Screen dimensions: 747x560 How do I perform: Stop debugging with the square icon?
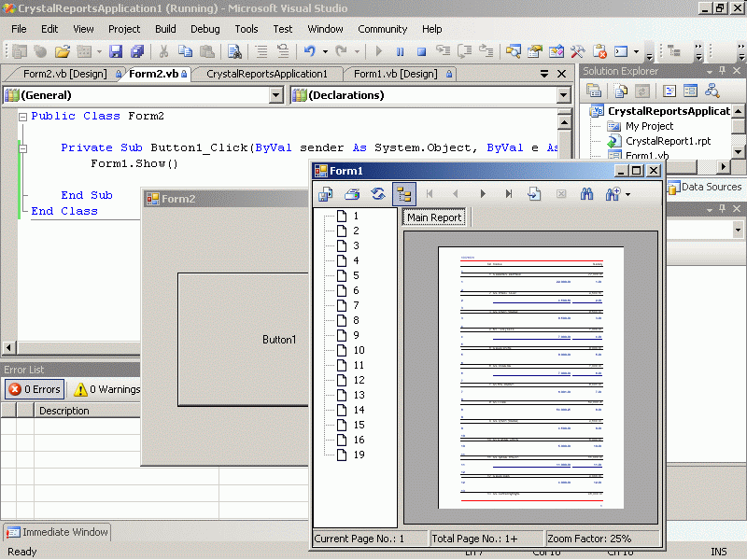422,51
